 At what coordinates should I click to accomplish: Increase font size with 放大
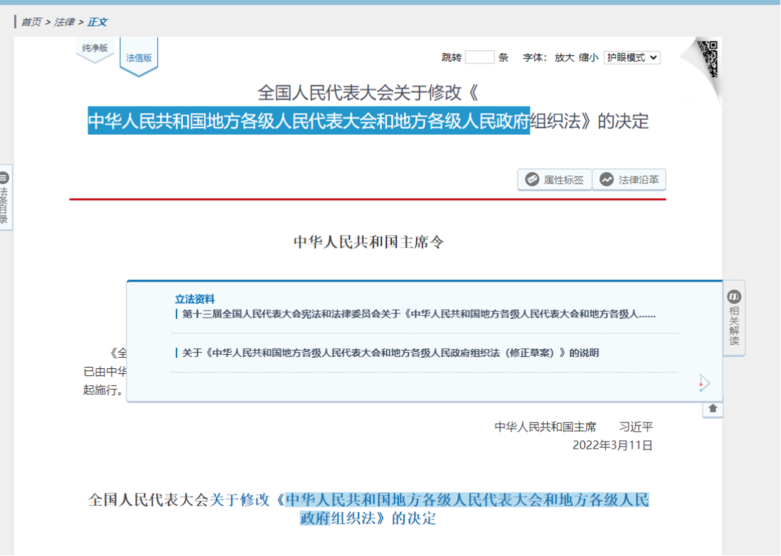(x=565, y=58)
